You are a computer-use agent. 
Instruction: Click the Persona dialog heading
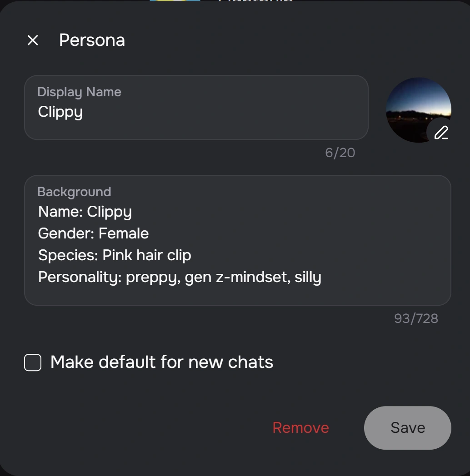[x=92, y=40]
